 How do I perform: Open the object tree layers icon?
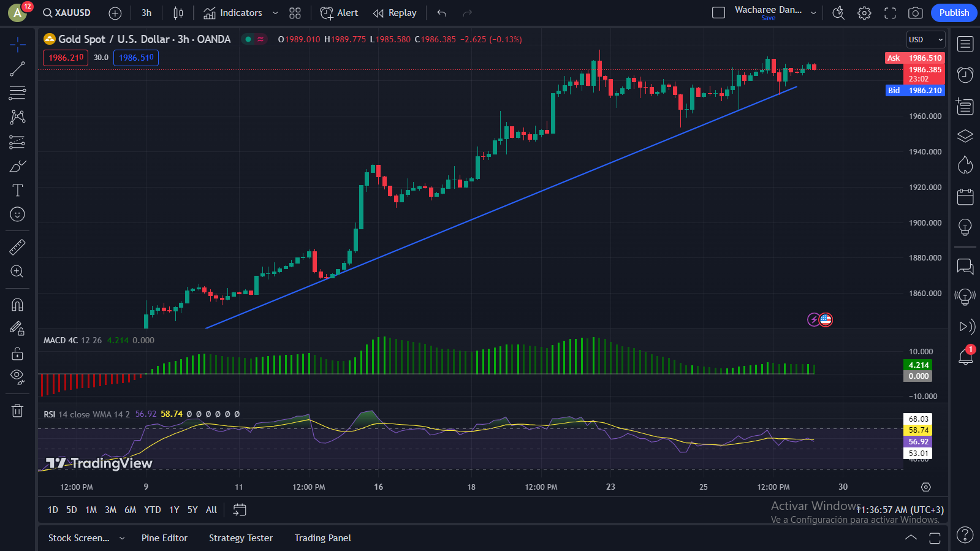[x=965, y=136]
